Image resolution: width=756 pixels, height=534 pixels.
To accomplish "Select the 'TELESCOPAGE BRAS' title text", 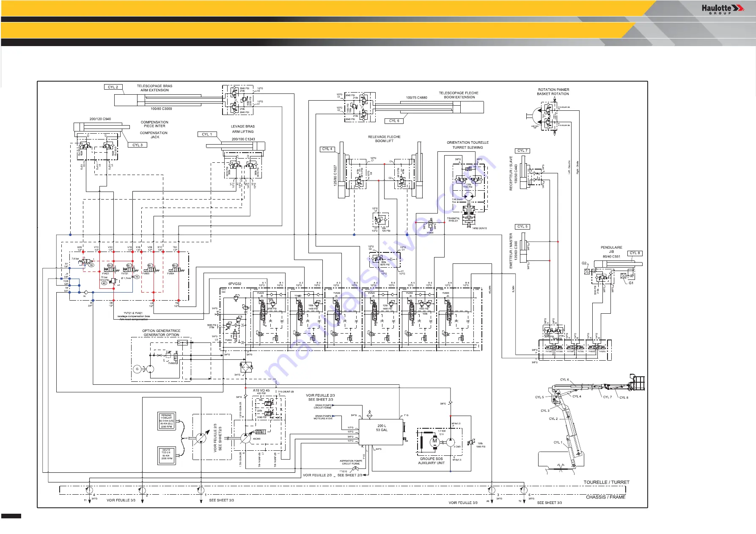I will 154,86.
